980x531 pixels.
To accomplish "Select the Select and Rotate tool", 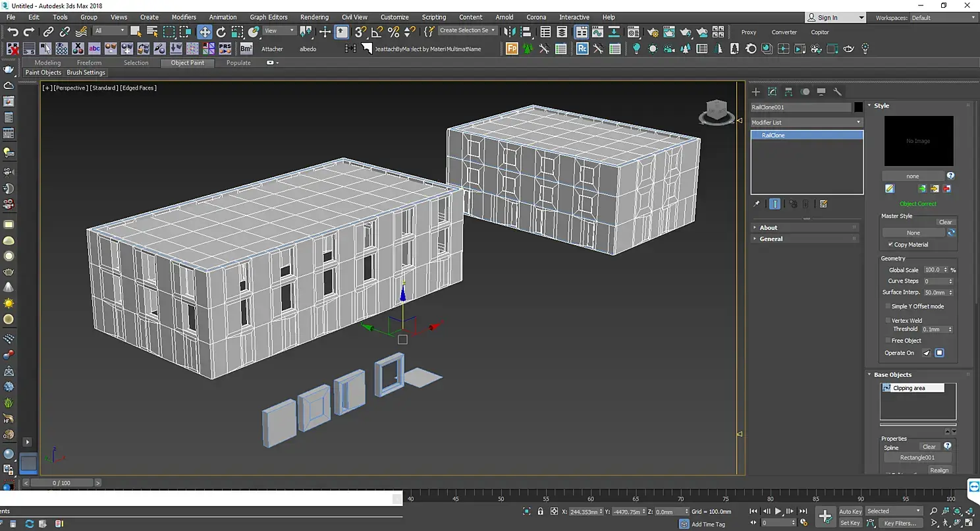I will tap(221, 32).
